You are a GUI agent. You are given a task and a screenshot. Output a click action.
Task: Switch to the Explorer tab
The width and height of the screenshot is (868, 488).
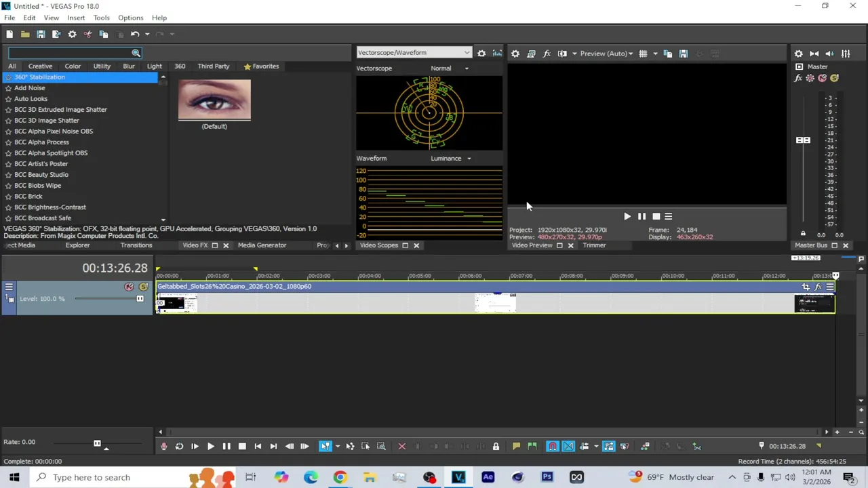pyautogui.click(x=77, y=245)
